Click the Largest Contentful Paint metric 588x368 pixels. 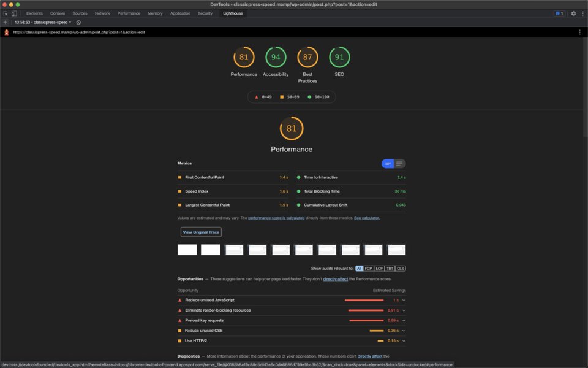tap(233, 205)
